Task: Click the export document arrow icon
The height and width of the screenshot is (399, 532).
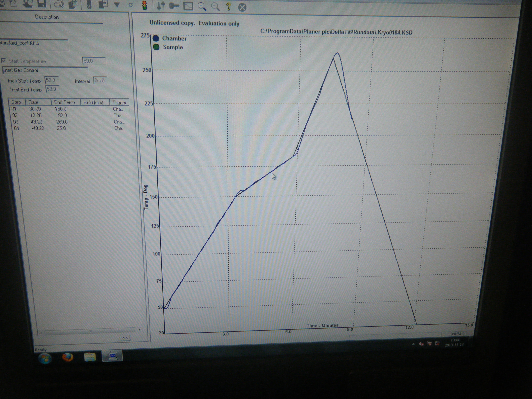Action: (x=103, y=4)
